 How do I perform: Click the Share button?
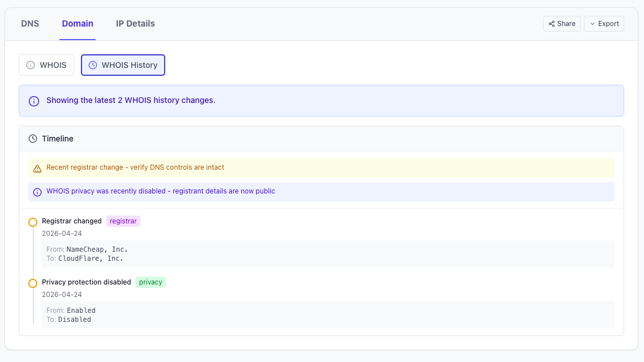(561, 24)
